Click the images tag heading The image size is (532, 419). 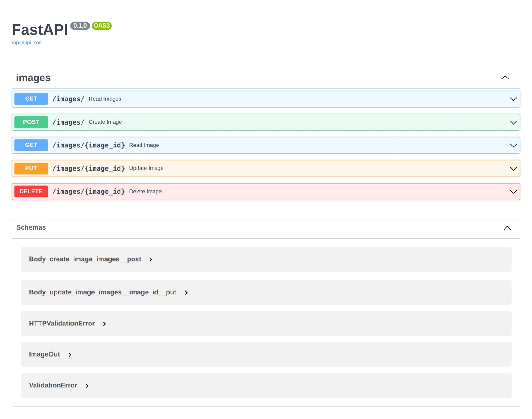coord(33,78)
